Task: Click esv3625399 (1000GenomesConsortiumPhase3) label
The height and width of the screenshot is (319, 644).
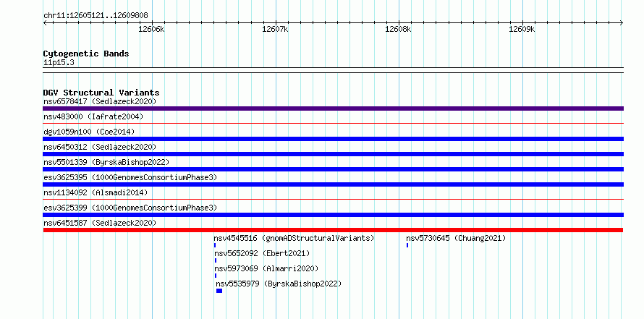Action: 130,208
